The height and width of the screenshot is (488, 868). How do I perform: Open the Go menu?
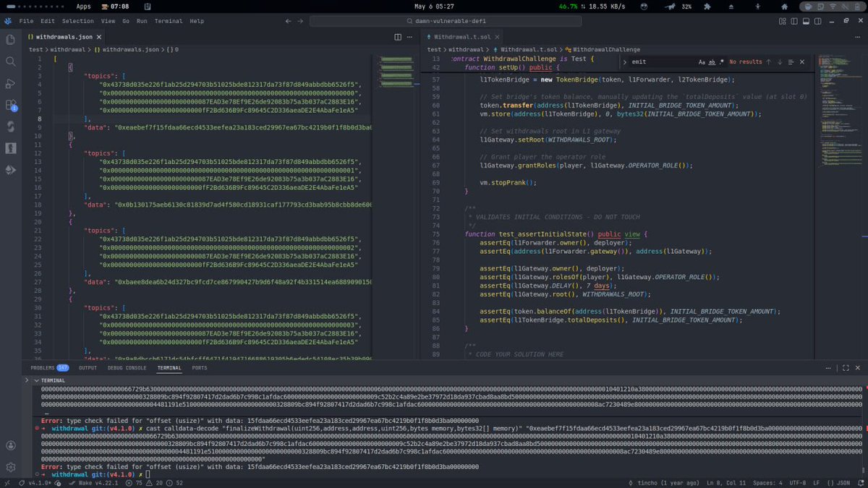(126, 21)
